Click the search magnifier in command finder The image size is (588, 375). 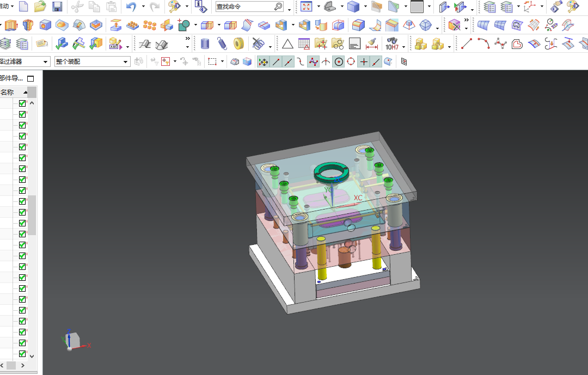tap(278, 7)
